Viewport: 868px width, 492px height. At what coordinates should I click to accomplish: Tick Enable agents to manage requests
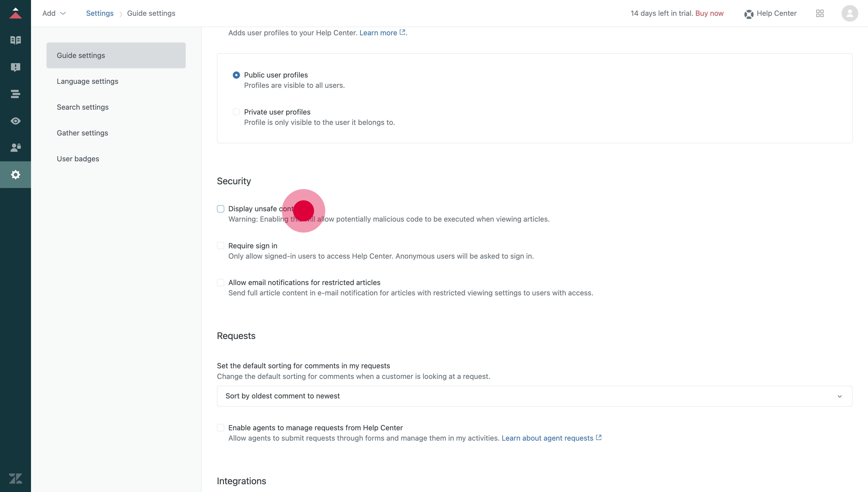point(221,428)
